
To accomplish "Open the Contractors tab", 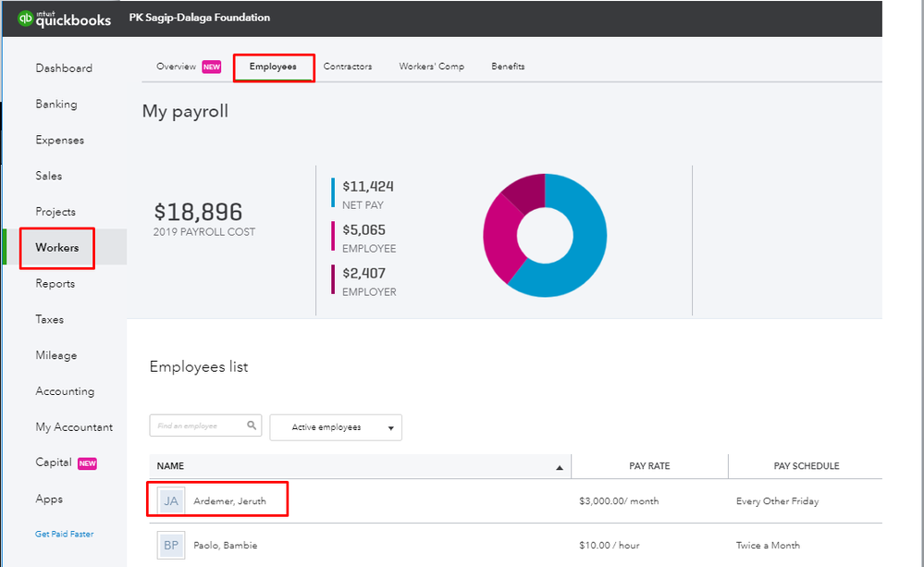I will [348, 67].
